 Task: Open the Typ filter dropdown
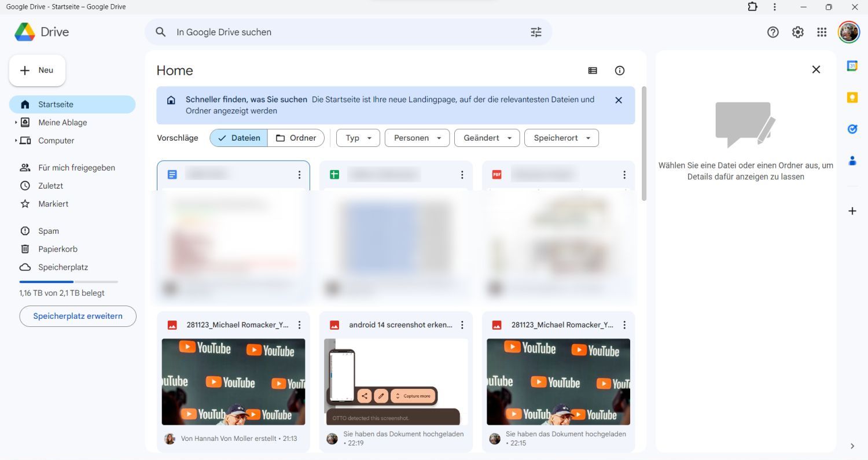pos(358,138)
